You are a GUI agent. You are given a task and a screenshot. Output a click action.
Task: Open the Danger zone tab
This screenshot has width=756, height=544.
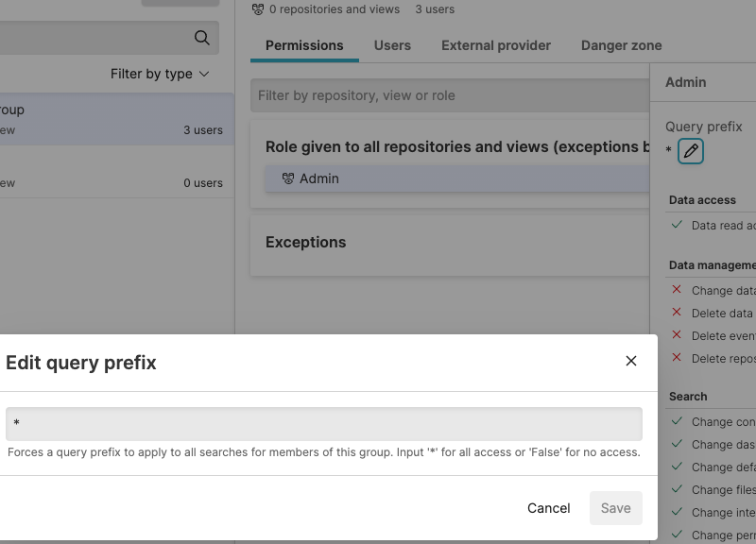(621, 45)
